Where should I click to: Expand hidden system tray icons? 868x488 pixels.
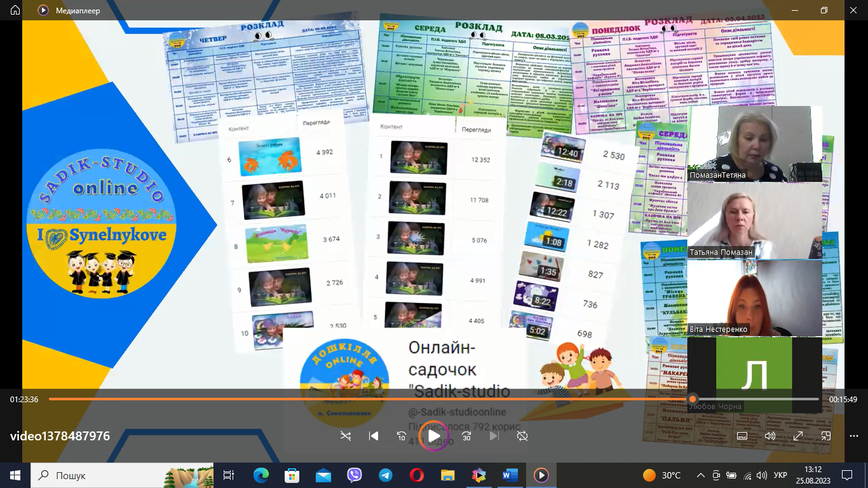click(701, 475)
